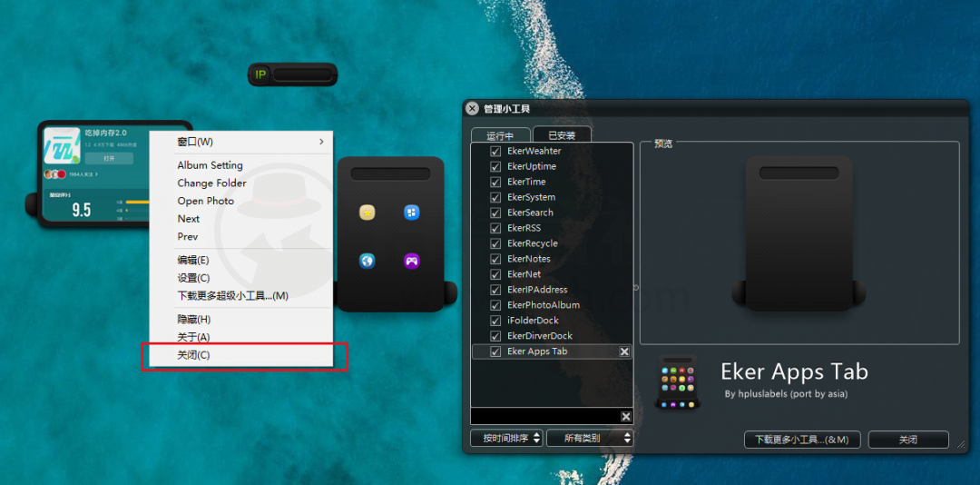980x485 pixels.
Task: Switch to the 已安装 tab
Action: point(562,135)
